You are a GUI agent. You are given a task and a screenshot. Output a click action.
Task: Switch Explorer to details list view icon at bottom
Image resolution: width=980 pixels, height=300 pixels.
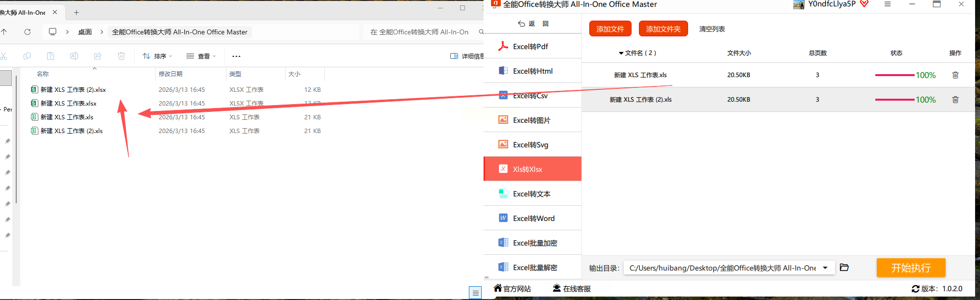click(475, 293)
